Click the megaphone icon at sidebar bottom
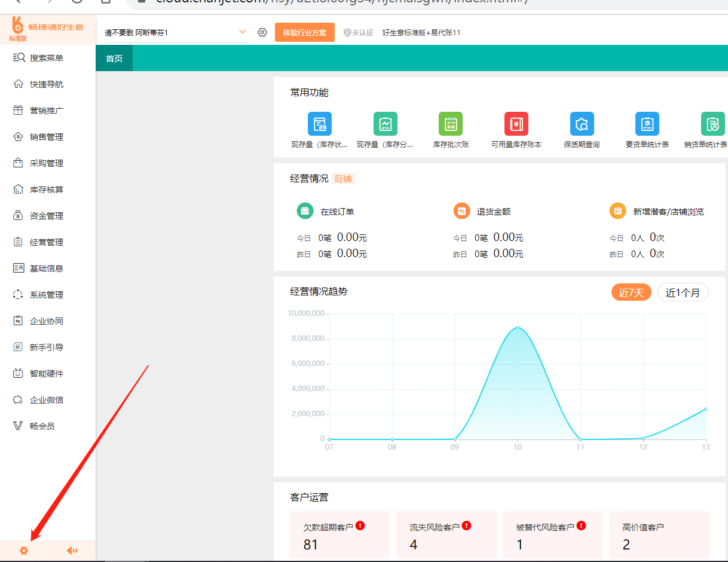The height and width of the screenshot is (562, 728). [x=72, y=551]
